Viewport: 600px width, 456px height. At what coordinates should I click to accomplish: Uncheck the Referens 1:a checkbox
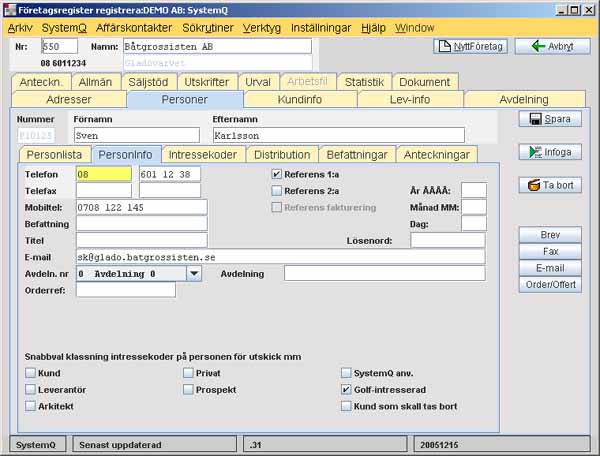coord(276,174)
